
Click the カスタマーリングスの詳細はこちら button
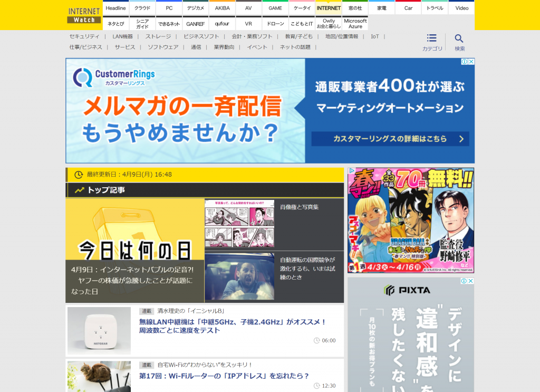coord(390,139)
